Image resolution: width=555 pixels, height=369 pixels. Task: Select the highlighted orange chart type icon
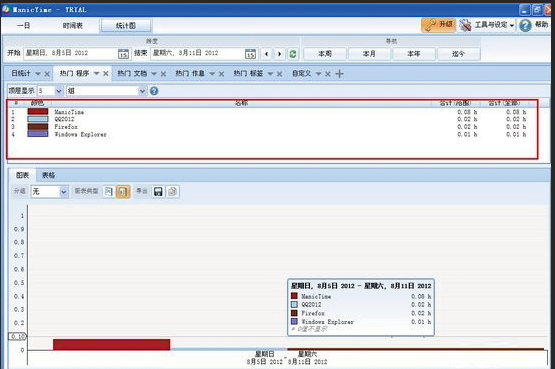pyautogui.click(x=123, y=191)
